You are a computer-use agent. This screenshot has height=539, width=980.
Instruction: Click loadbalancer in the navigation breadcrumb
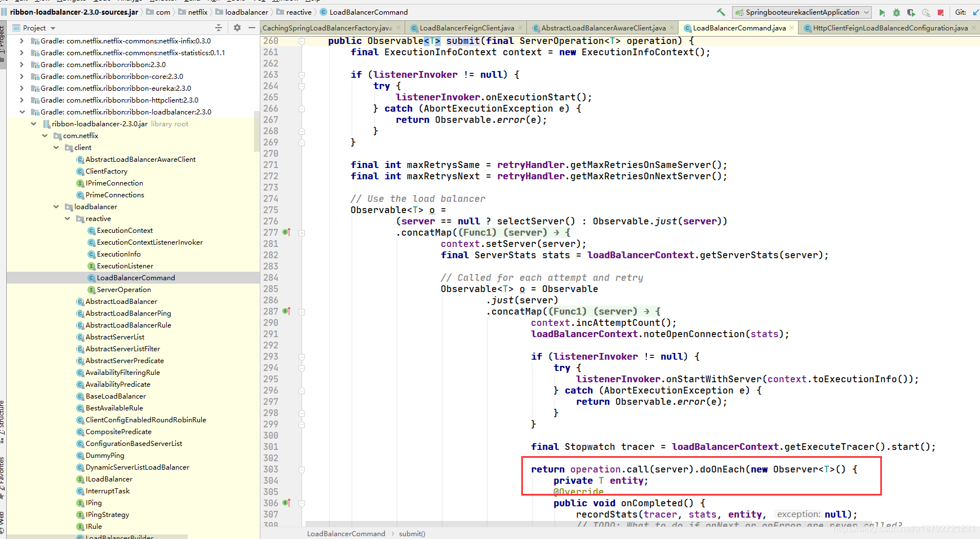pos(247,12)
